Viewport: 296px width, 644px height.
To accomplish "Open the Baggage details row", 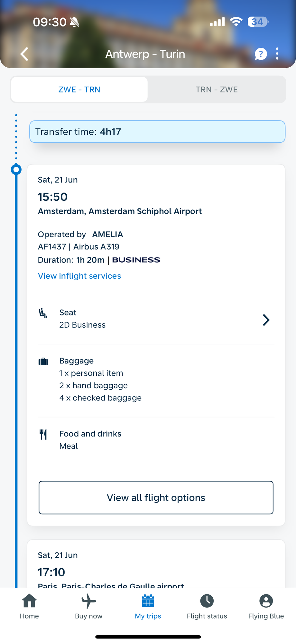I will [x=156, y=380].
